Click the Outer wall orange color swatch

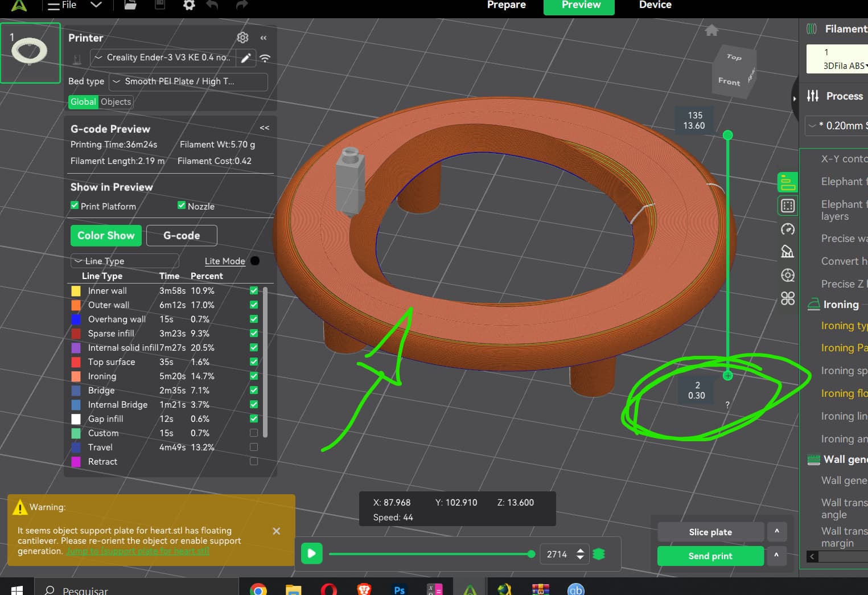tap(76, 305)
